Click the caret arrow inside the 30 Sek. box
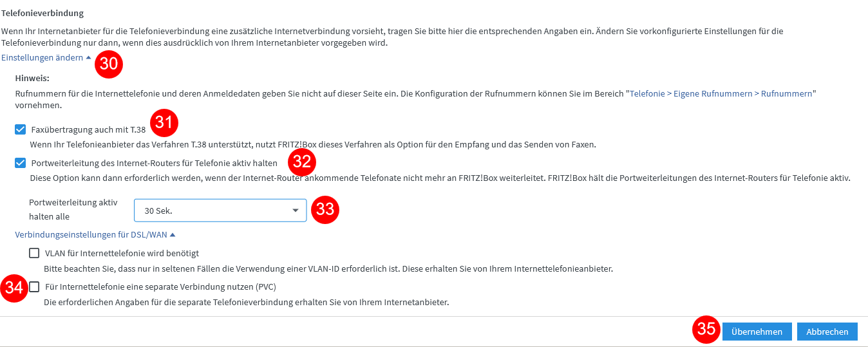 pyautogui.click(x=296, y=211)
